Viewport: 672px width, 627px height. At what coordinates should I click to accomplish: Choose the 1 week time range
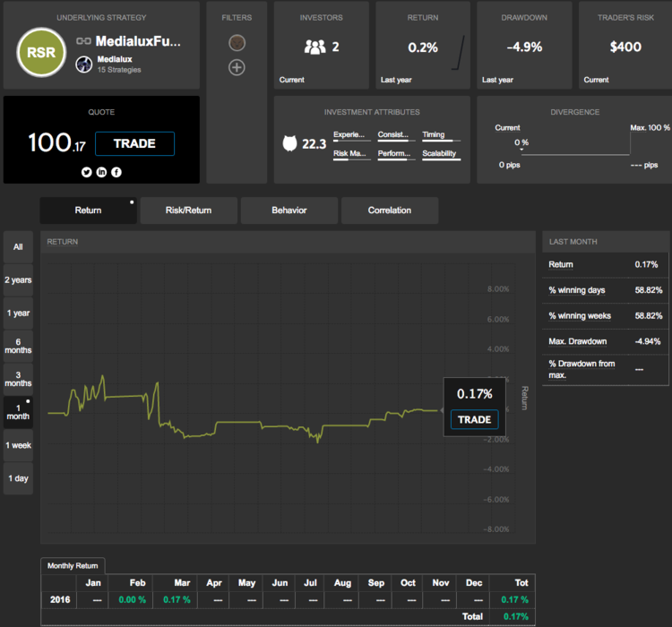[x=18, y=445]
